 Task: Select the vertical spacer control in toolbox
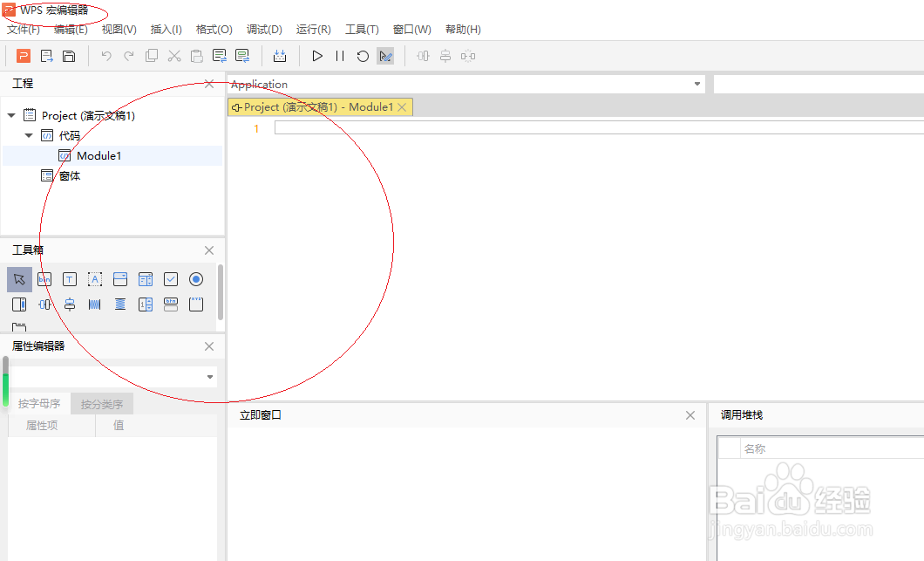click(120, 304)
